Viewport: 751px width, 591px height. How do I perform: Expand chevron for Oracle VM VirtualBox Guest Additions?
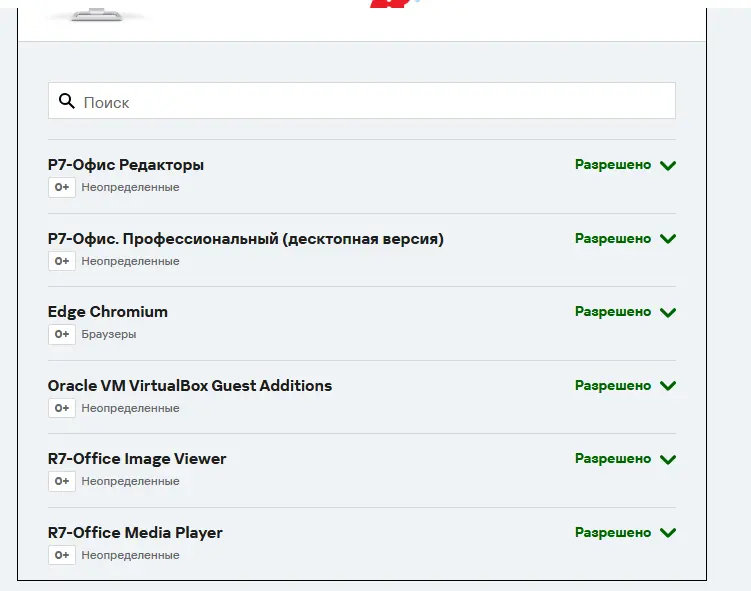point(668,386)
